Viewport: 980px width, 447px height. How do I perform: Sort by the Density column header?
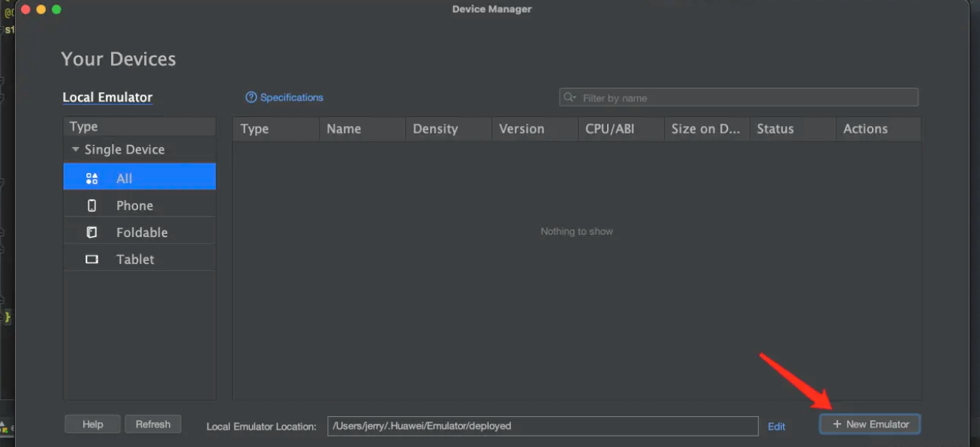pyautogui.click(x=449, y=129)
